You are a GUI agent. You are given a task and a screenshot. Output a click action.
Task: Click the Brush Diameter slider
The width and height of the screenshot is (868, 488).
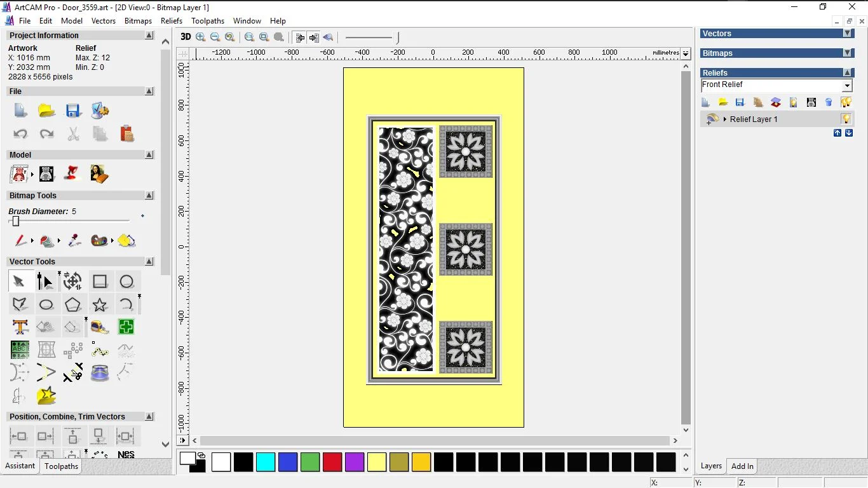tap(16, 221)
